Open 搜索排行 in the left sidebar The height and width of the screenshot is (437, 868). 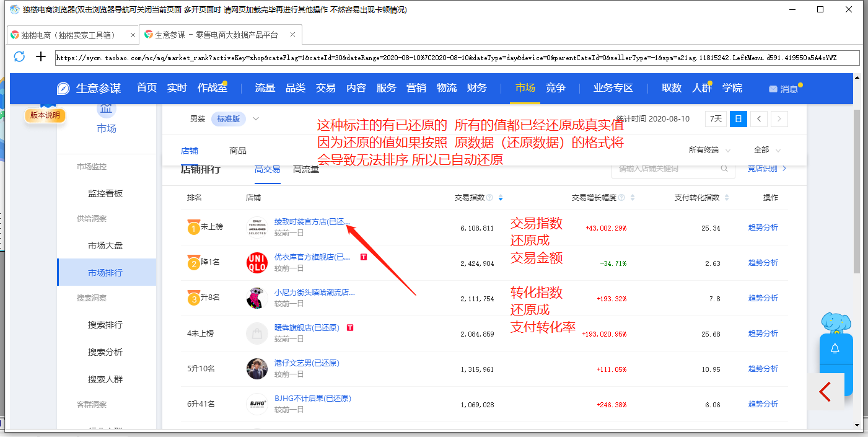[105, 325]
